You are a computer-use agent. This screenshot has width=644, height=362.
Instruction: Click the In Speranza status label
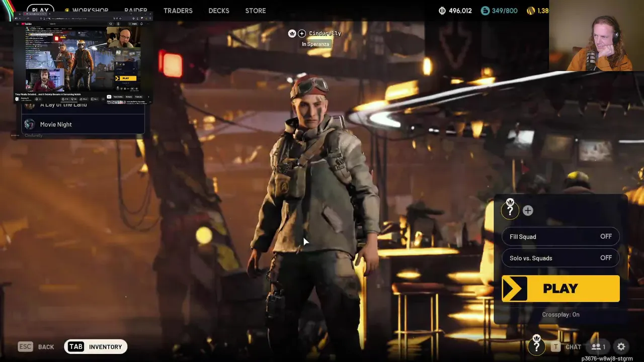tap(315, 44)
